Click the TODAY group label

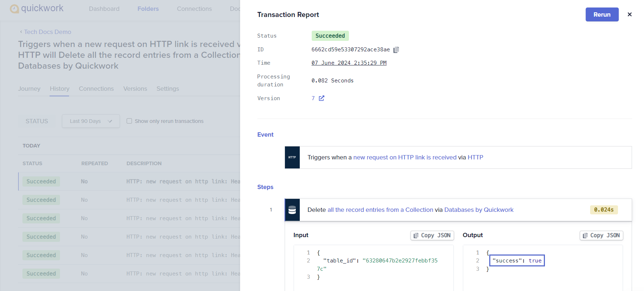[x=31, y=146]
